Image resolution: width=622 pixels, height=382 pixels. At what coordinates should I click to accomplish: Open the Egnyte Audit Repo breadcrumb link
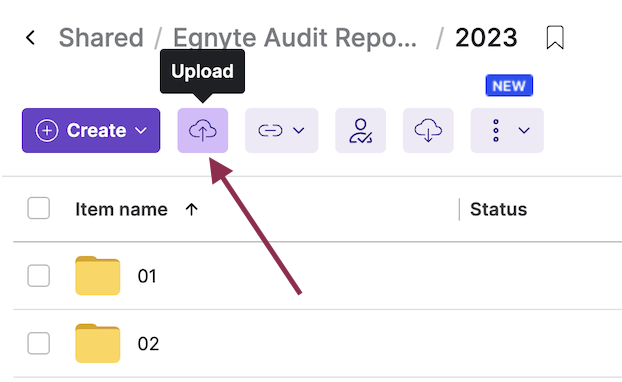pos(295,38)
